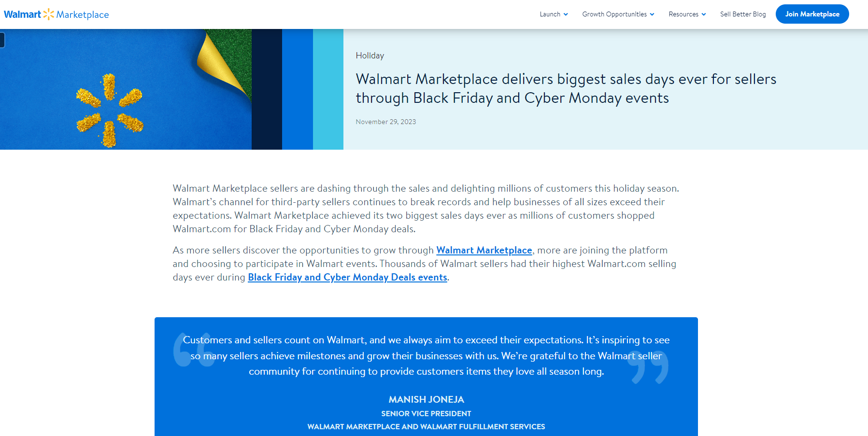868x436 pixels.
Task: Select the Growth Opportunities menu text
Action: tap(614, 14)
